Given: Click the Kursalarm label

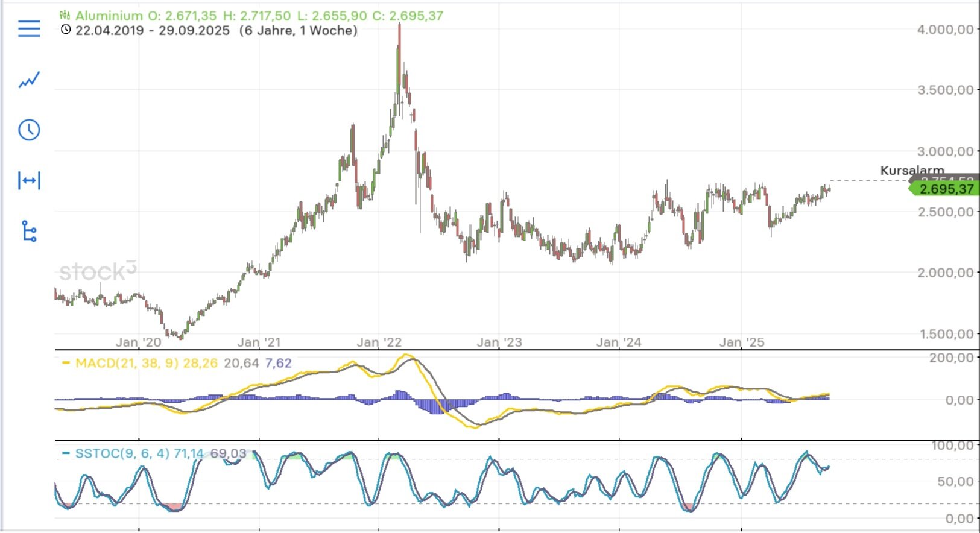Looking at the screenshot, I should tap(912, 170).
